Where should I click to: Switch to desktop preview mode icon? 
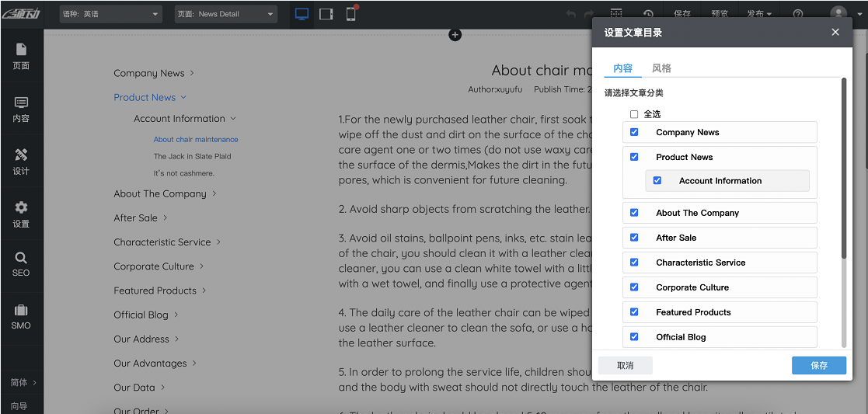click(x=302, y=14)
